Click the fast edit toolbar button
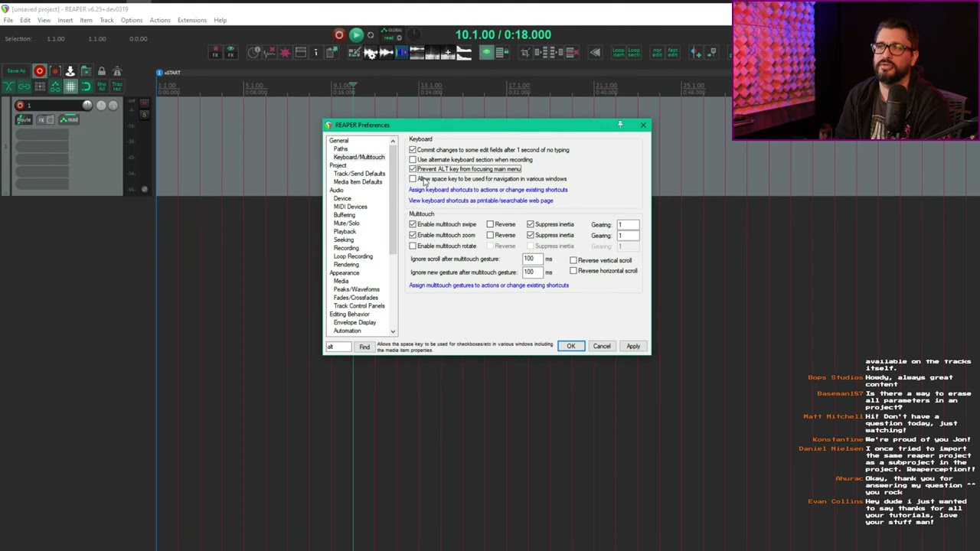The width and height of the screenshot is (980, 551). coord(672,52)
